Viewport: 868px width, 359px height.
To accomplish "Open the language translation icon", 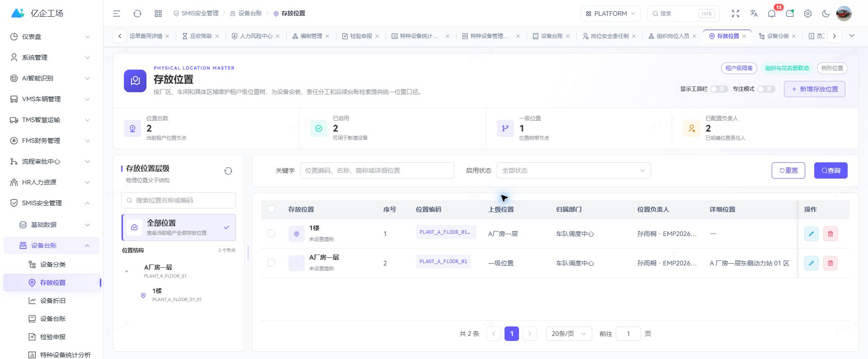I will [754, 14].
